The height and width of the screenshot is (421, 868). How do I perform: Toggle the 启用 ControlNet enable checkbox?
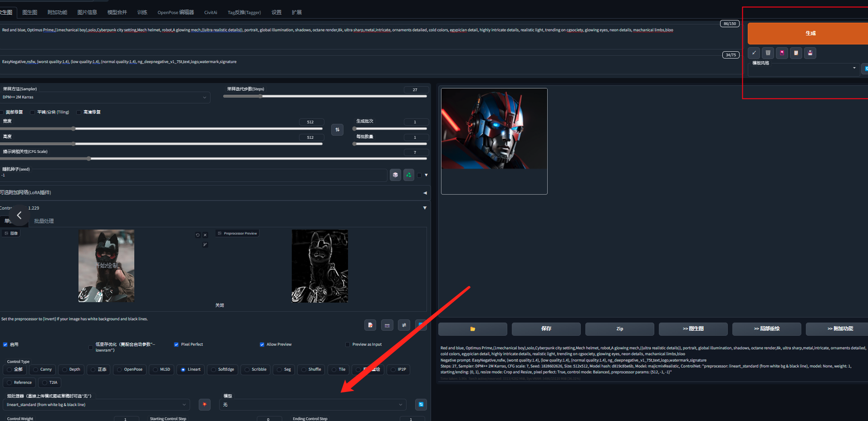[5, 345]
